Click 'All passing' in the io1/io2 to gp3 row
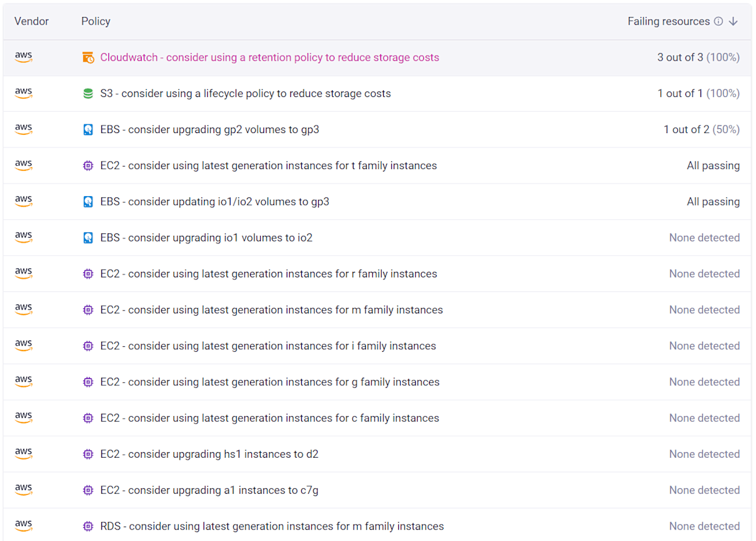756x541 pixels. [x=713, y=202]
